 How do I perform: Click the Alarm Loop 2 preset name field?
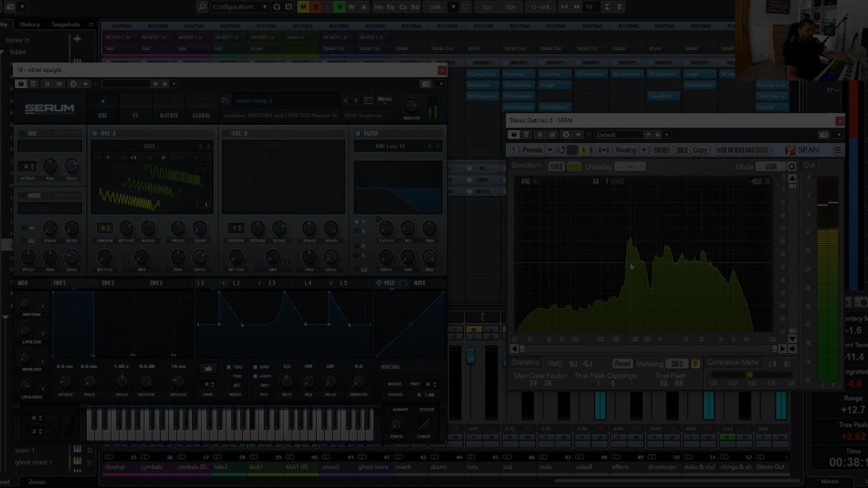(286, 100)
